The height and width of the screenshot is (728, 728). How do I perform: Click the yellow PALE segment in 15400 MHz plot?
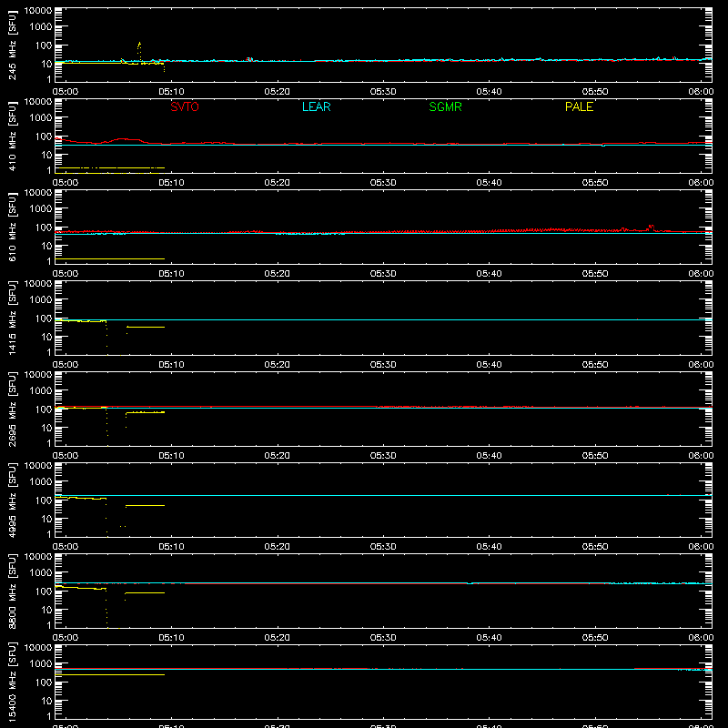(109, 674)
